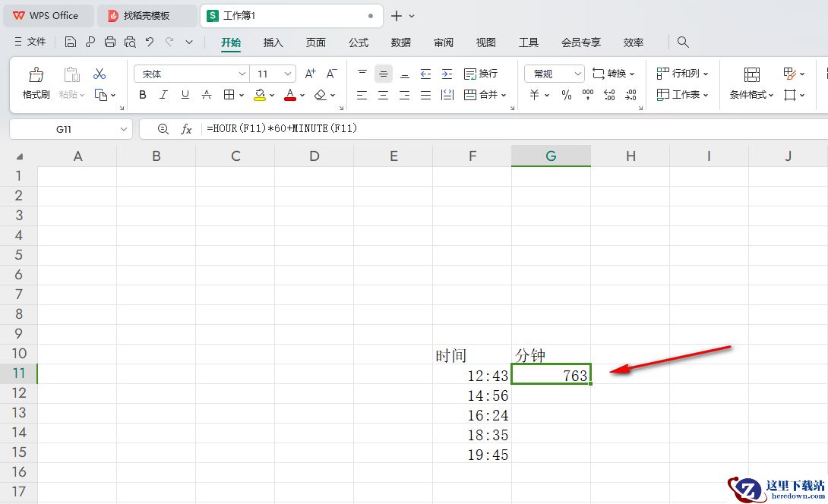Click the Copy icon

click(100, 95)
